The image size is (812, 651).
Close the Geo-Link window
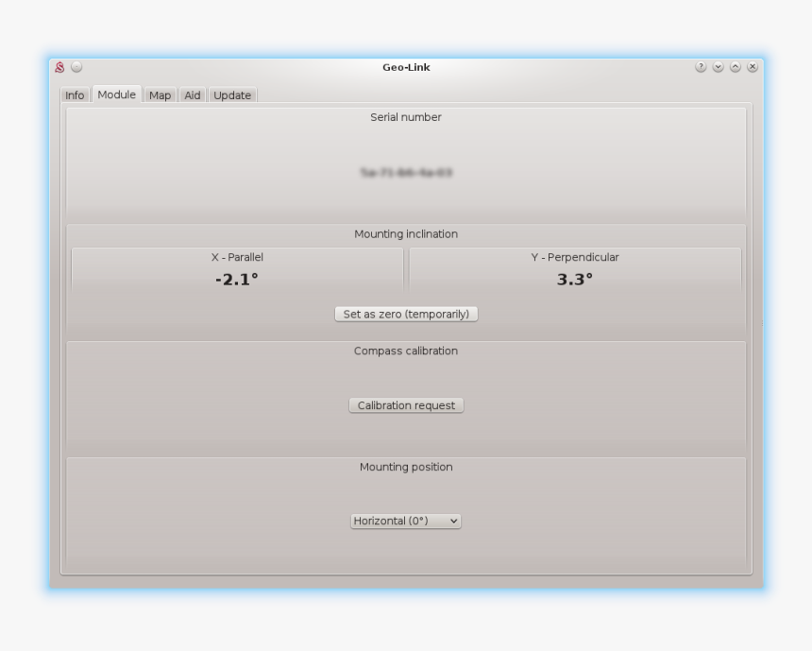pyautogui.click(x=753, y=67)
